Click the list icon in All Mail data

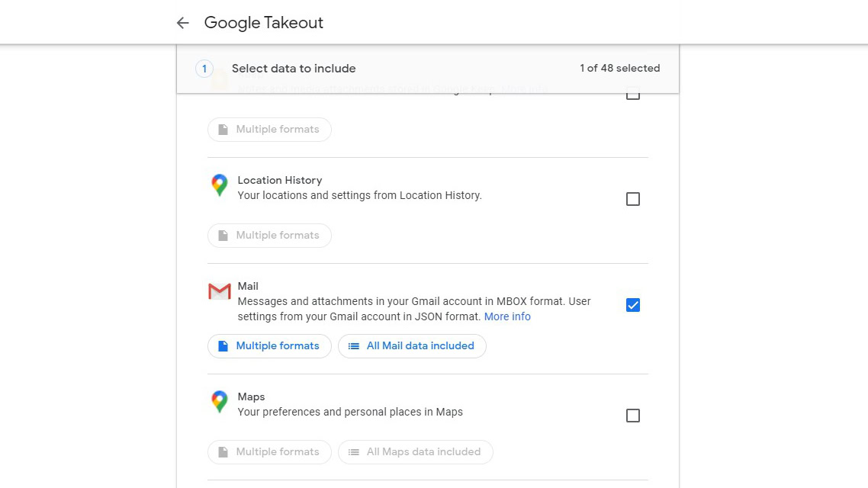(354, 346)
